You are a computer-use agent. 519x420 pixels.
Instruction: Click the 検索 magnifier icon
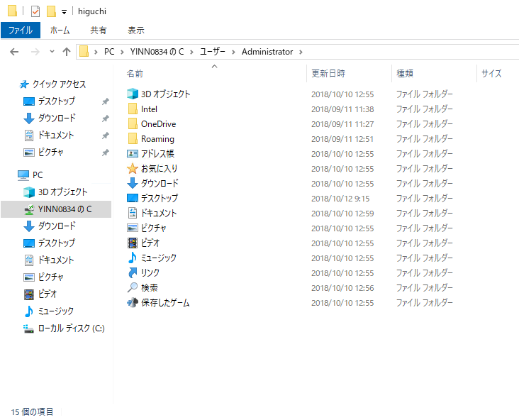click(133, 287)
